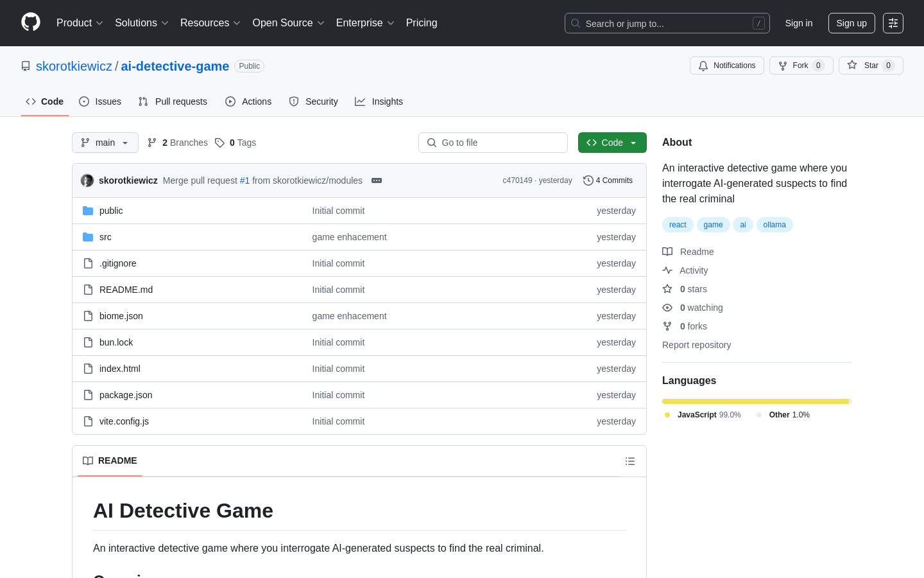Image resolution: width=924 pixels, height=578 pixels.
Task: Open the biome.json file
Action: [x=121, y=316]
